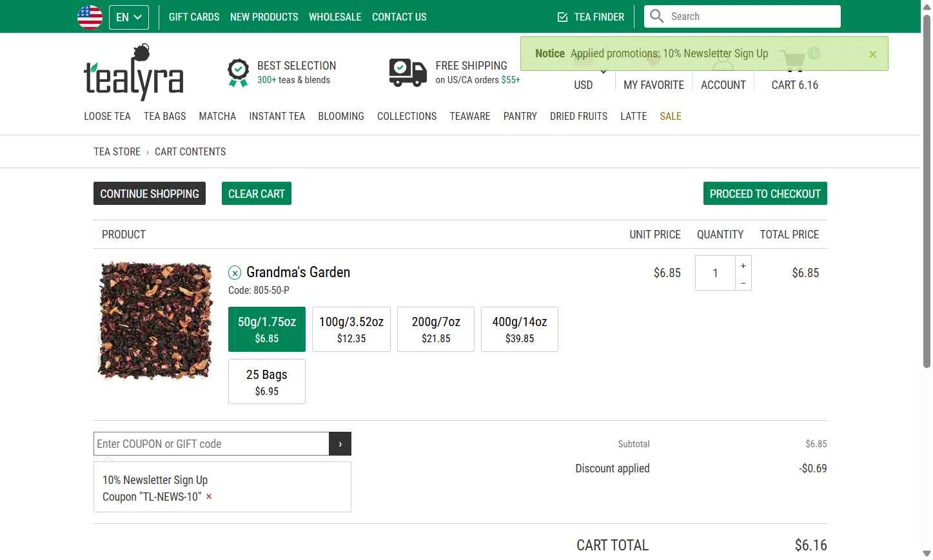Viewport: 933px width, 560px height.
Task: Select the 25 Bags option
Action: click(x=267, y=382)
